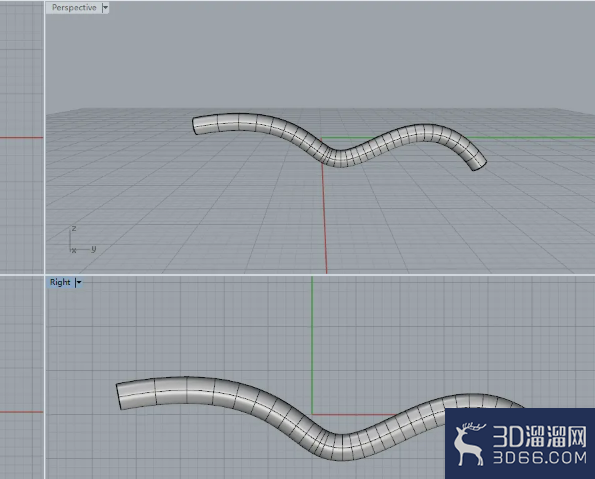Viewport: 595px width, 479px height.
Task: Open the Right viewport dropdown arrow
Action: (79, 282)
